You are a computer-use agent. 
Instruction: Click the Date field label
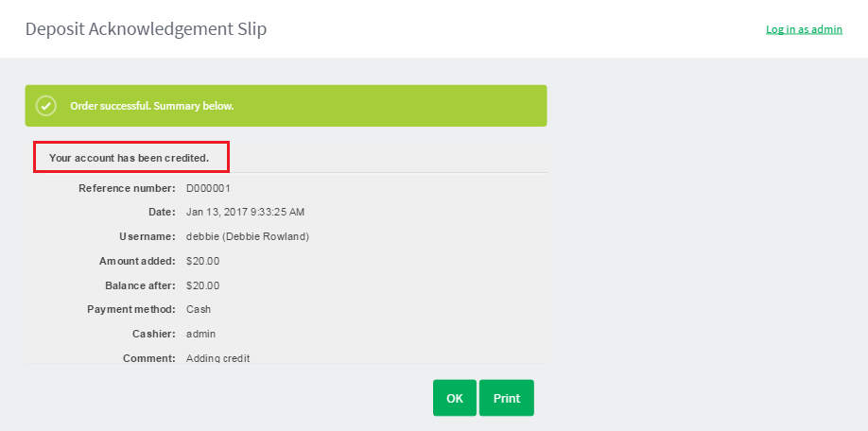162,212
